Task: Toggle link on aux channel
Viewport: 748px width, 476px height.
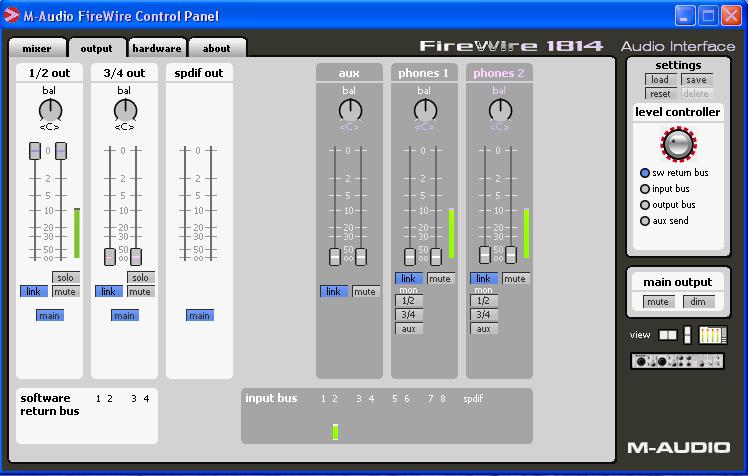Action: (x=334, y=291)
